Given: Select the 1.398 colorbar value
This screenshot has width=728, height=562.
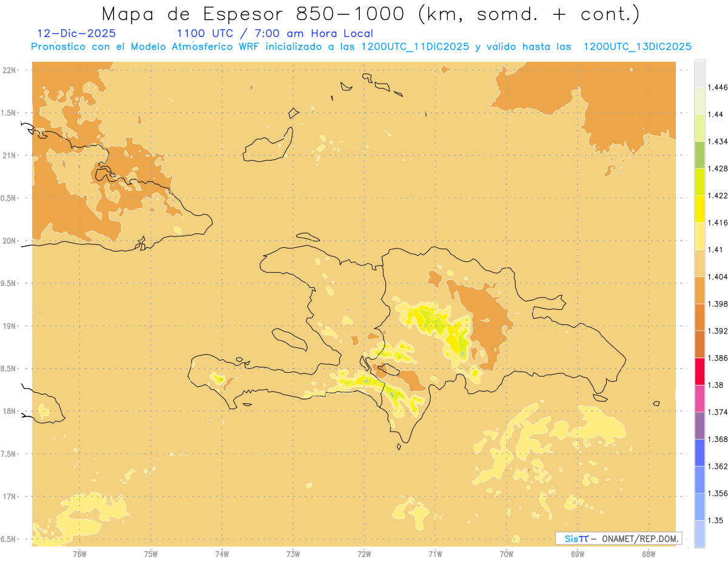Looking at the screenshot, I should pos(718,304).
